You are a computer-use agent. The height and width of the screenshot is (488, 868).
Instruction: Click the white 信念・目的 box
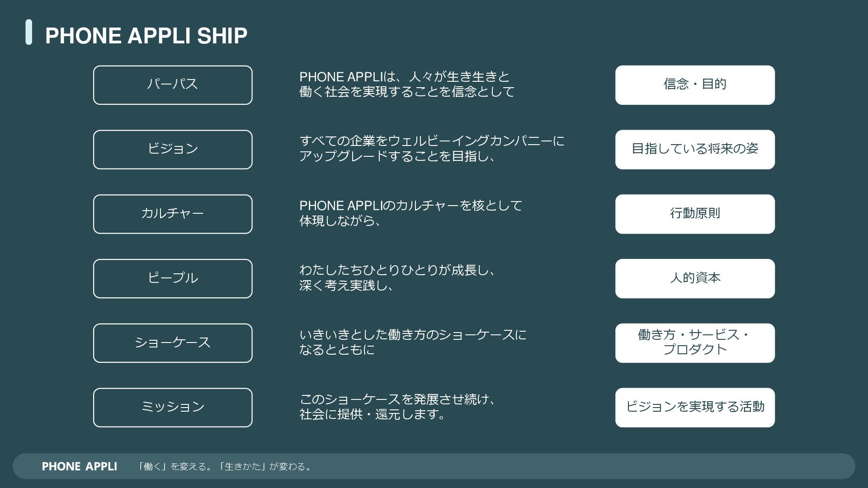pos(695,85)
